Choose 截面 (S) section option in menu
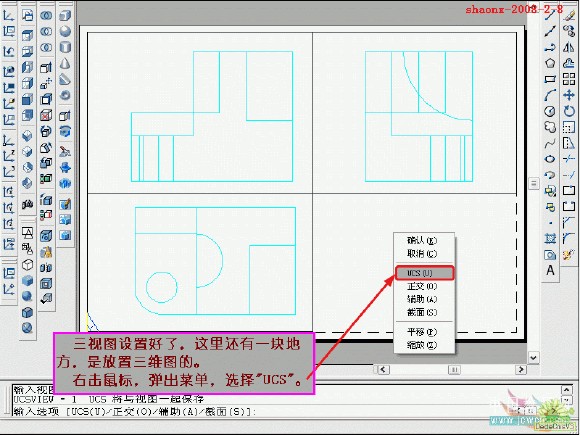580x435 pixels. click(424, 312)
